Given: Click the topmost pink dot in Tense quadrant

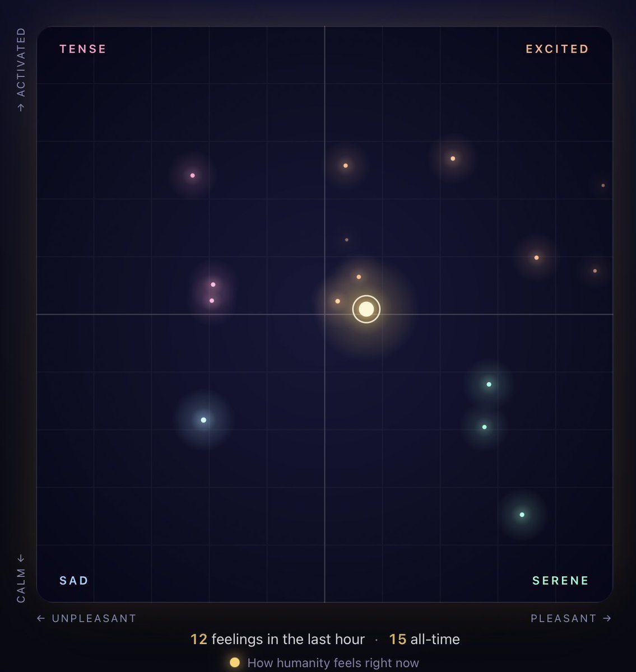Looking at the screenshot, I should (x=193, y=176).
